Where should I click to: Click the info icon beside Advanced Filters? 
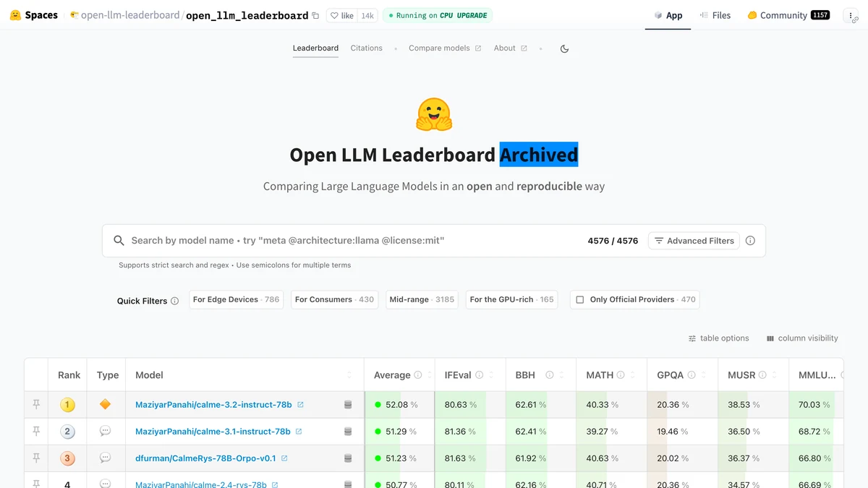750,241
